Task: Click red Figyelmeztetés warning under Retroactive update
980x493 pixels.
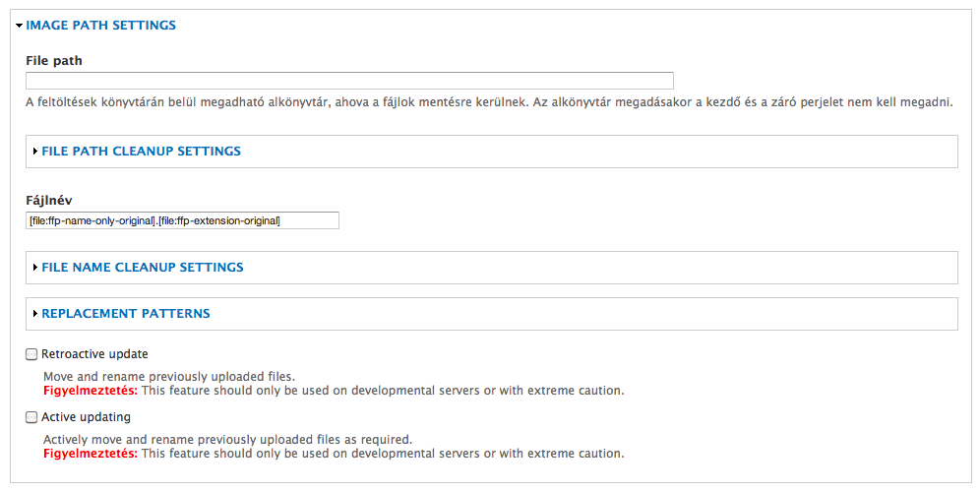Action: click(91, 391)
